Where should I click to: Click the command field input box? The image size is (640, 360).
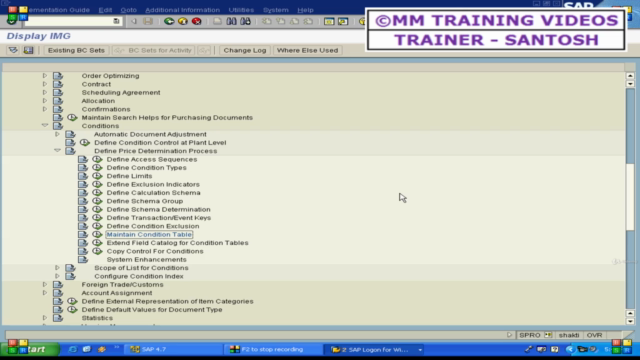tap(73, 21)
